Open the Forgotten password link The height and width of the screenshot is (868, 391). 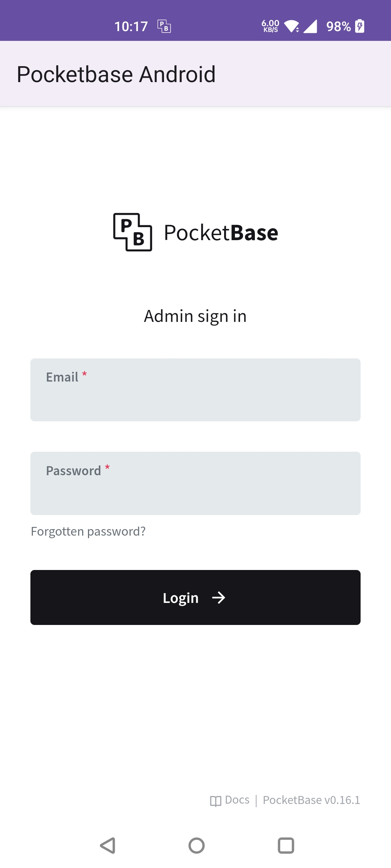click(88, 531)
